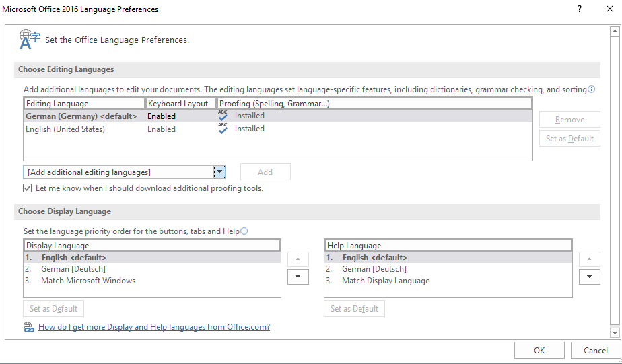The height and width of the screenshot is (364, 622).
Task: Click the Editing Language column header
Action: pos(84,104)
